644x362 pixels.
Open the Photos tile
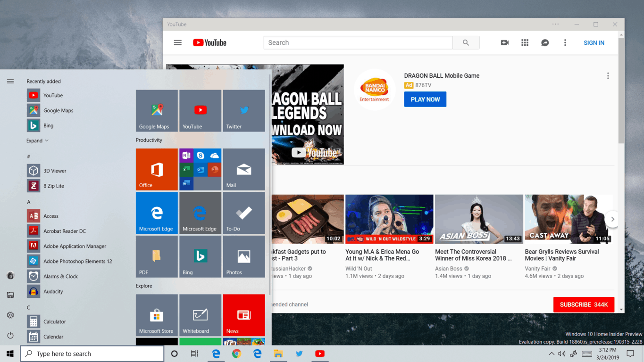244,256
